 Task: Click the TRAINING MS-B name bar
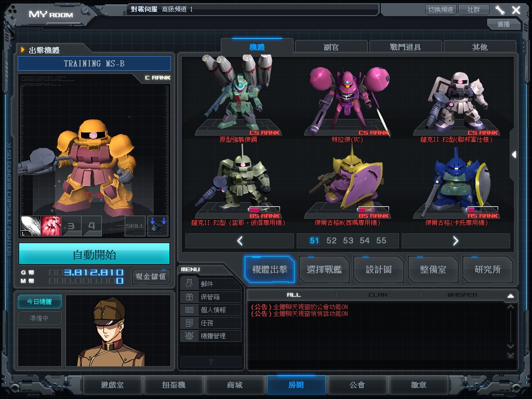95,63
